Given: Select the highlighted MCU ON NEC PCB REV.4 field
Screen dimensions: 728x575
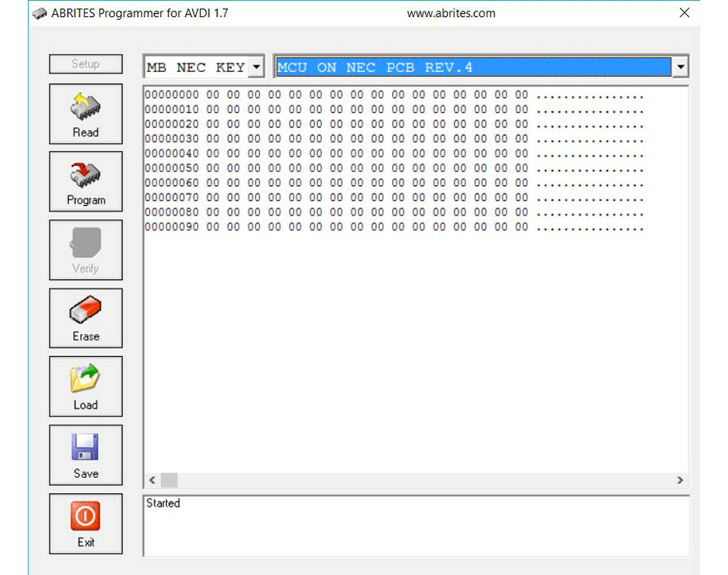Looking at the screenshot, I should coord(472,67).
